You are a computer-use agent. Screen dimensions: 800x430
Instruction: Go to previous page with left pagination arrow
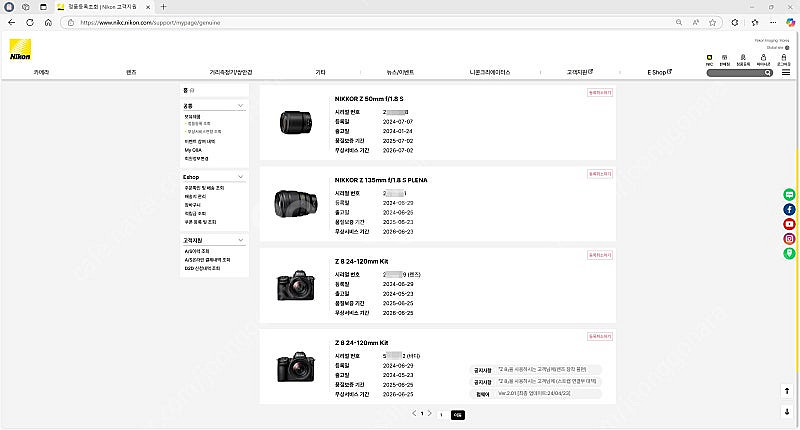[x=414, y=413]
